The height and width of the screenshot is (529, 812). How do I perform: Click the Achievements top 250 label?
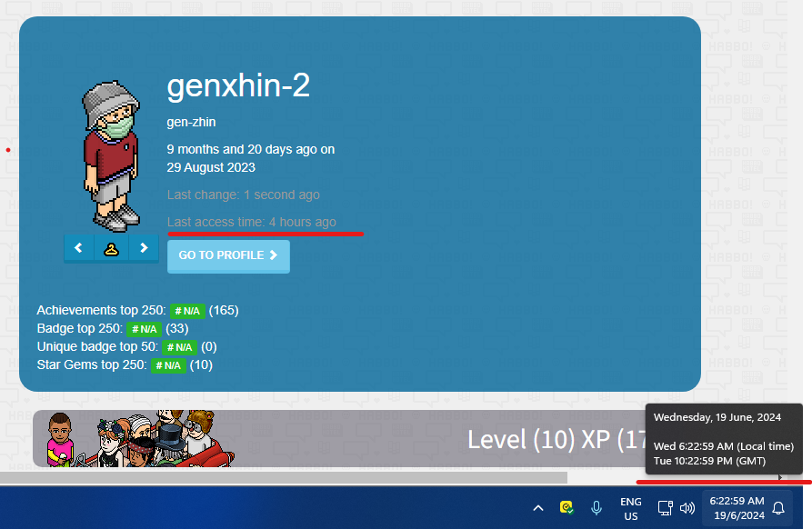[x=101, y=310]
